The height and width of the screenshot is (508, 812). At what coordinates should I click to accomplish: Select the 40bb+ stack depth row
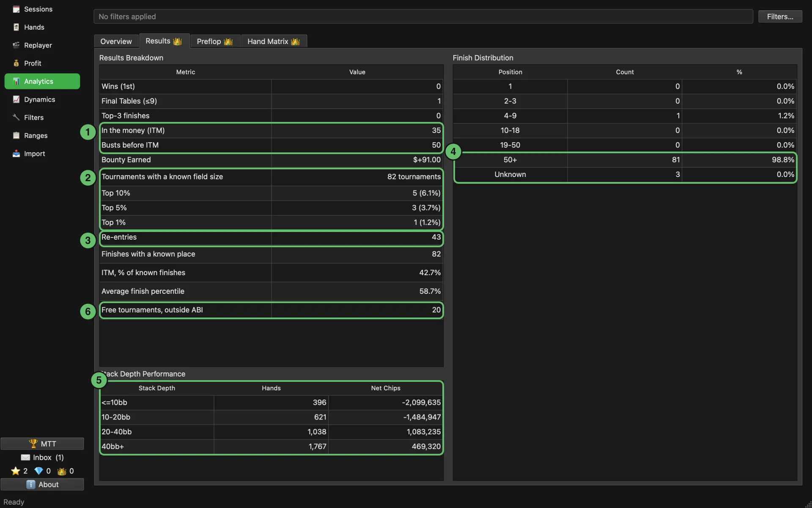(271, 447)
